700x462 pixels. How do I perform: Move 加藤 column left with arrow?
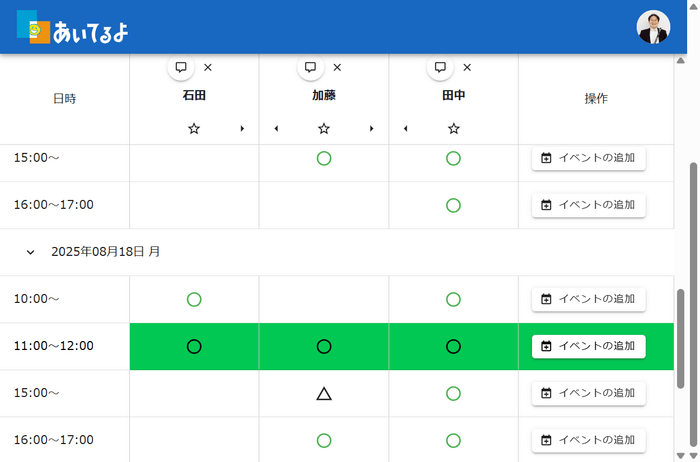point(276,129)
